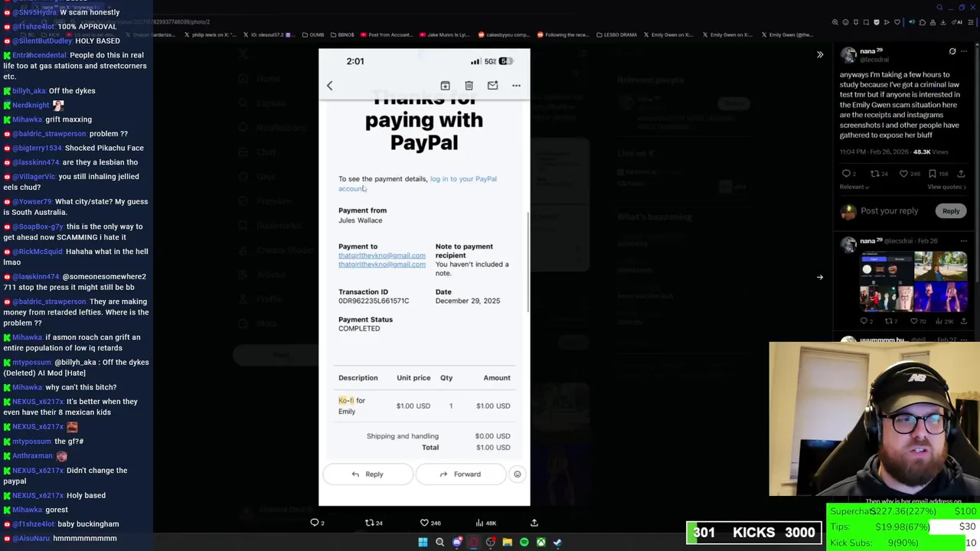980x551 pixels.
Task: Open nana's profile avatar on the main post
Action: [848, 54]
